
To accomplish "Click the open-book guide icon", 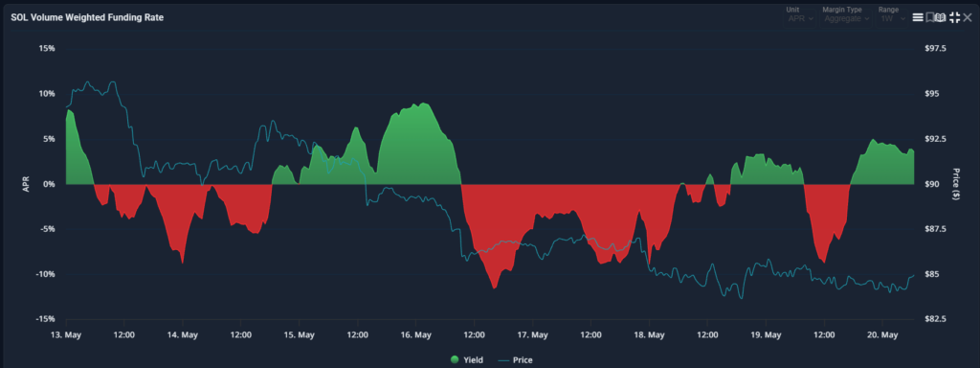I will pyautogui.click(x=941, y=17).
